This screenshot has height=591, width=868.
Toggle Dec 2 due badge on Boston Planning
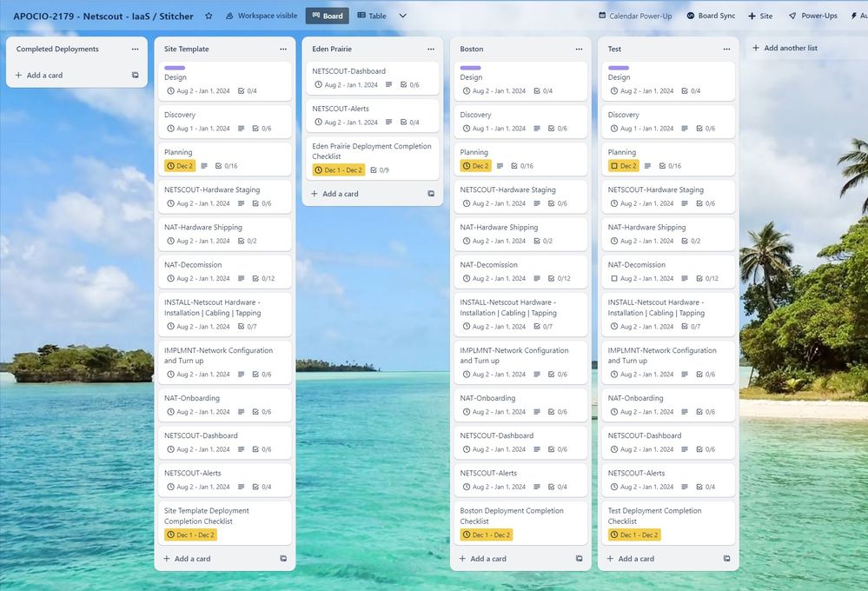click(x=475, y=166)
